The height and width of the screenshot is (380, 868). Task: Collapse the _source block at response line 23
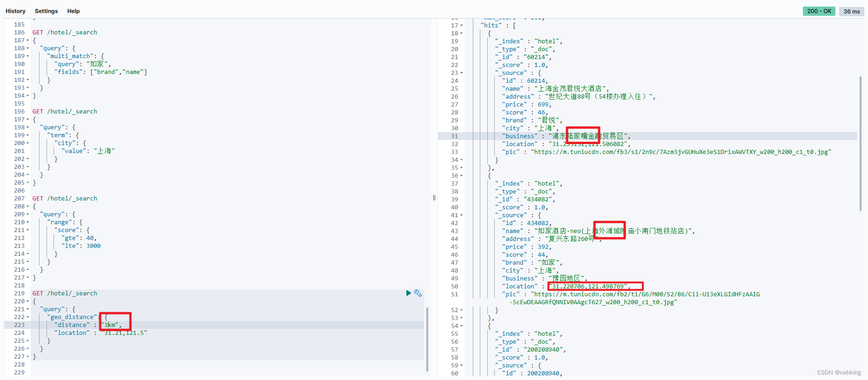click(x=461, y=73)
